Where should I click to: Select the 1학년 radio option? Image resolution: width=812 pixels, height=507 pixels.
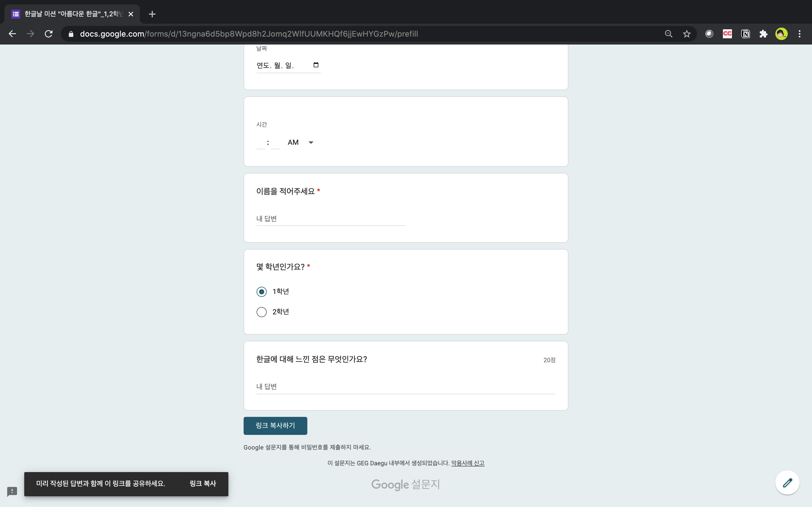click(261, 292)
